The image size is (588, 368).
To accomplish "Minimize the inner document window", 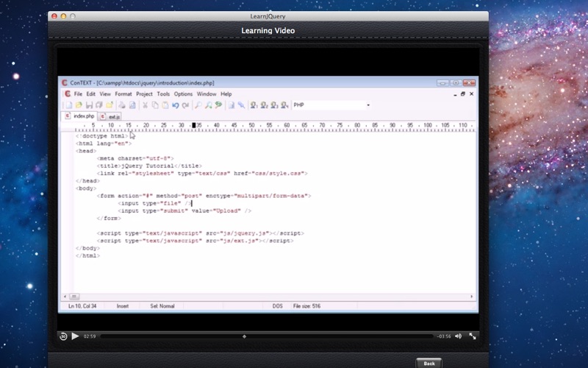I will [455, 94].
